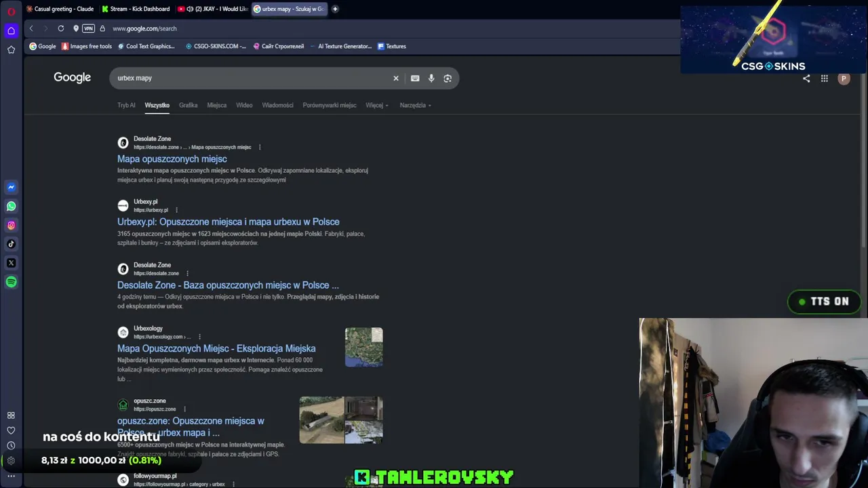Open the Grafika search filter
868x488 pixels.
pos(189,105)
